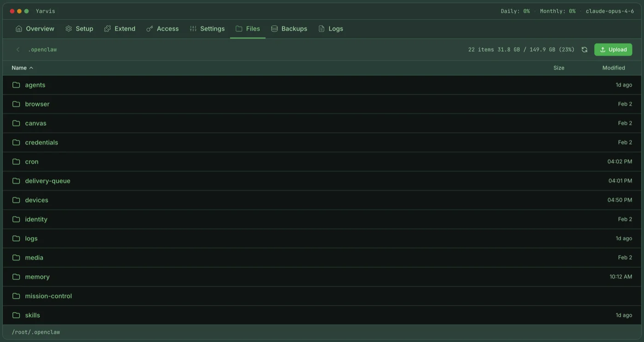The height and width of the screenshot is (342, 644).
Task: Open the Overview tab
Action: coord(39,29)
